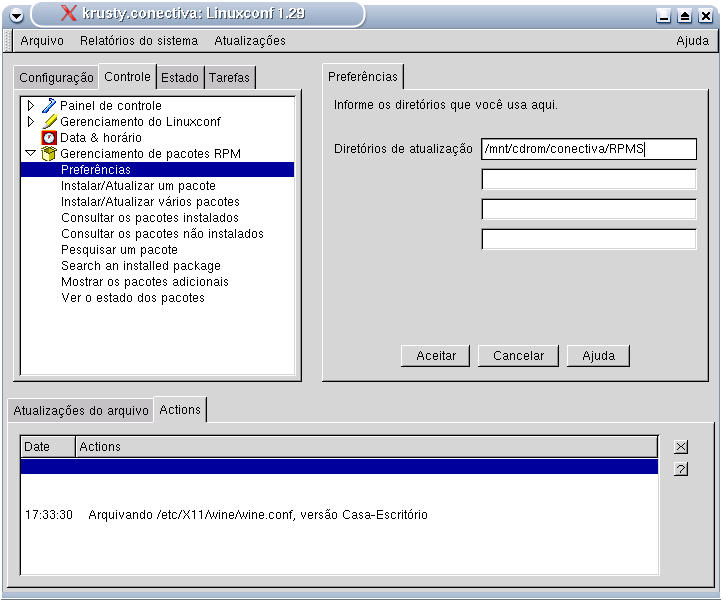This screenshot has width=723, height=600.
Task: Click the 17:33:30 log entry time
Action: [x=49, y=515]
